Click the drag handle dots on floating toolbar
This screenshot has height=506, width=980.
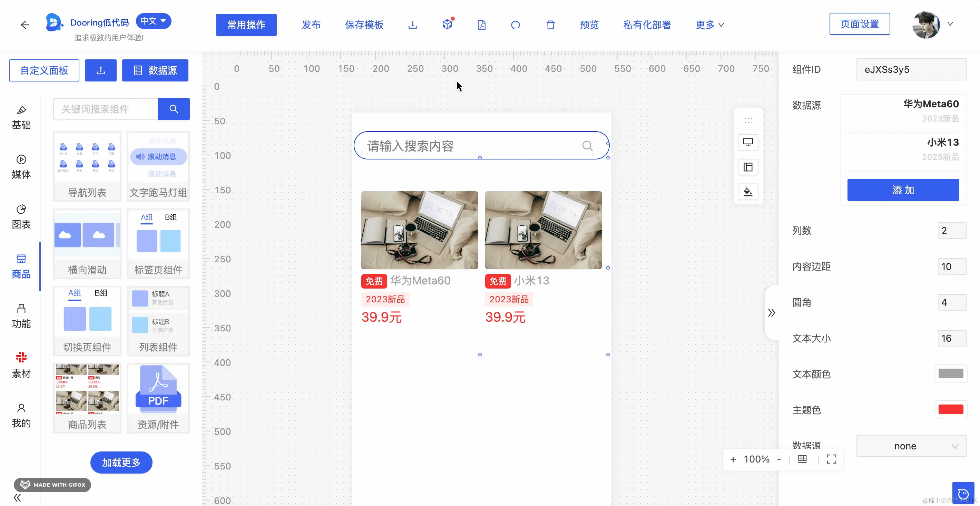(748, 120)
